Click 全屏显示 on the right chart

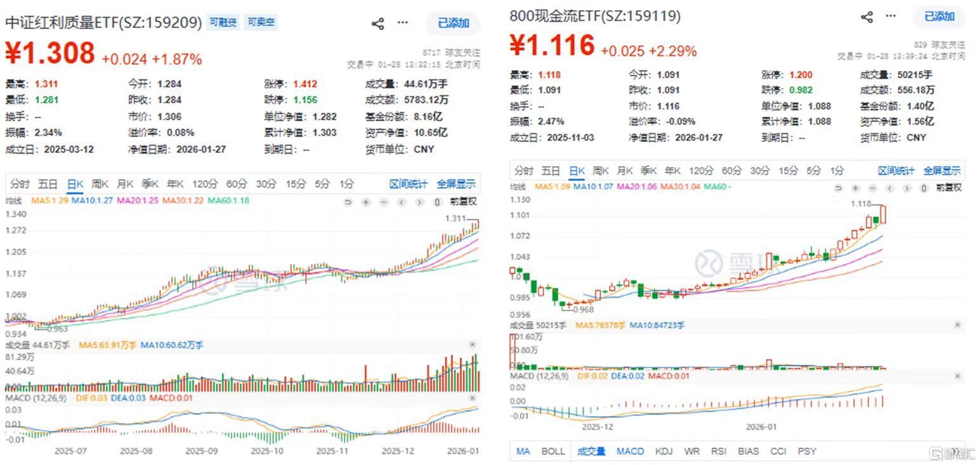pyautogui.click(x=942, y=171)
